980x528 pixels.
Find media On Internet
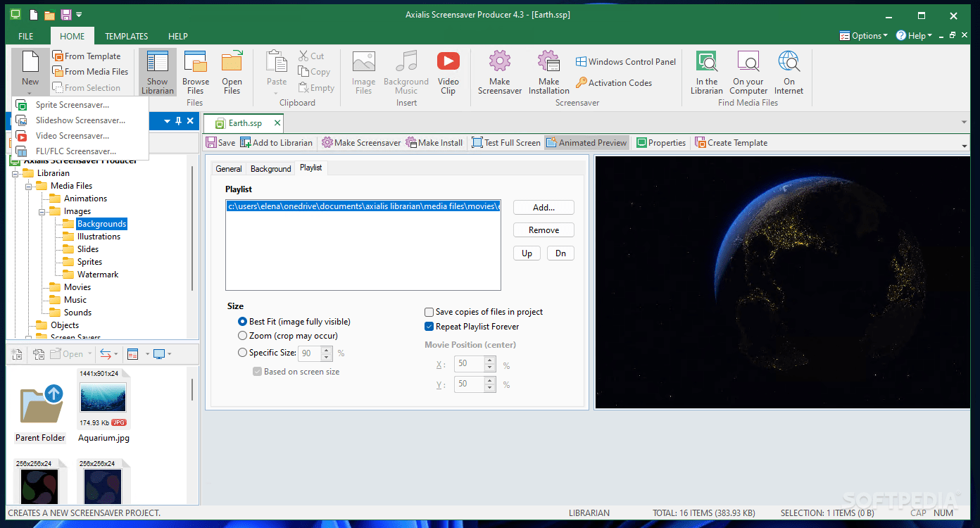(x=789, y=72)
